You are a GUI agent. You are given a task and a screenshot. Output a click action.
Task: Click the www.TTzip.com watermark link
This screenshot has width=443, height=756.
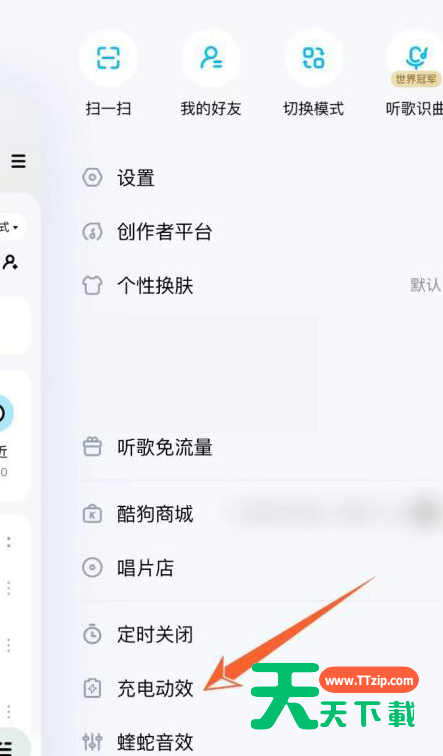pyautogui.click(x=369, y=681)
